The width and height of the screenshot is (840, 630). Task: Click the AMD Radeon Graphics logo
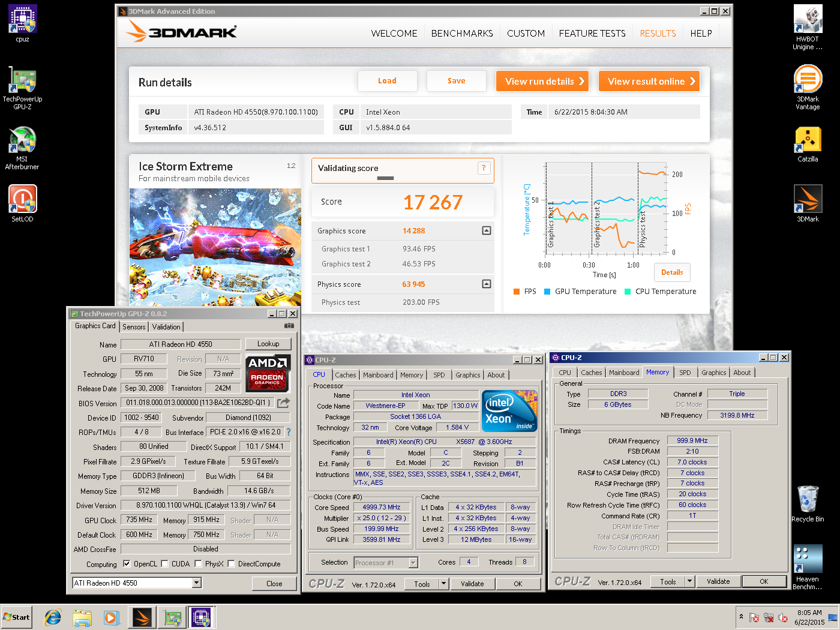click(267, 372)
